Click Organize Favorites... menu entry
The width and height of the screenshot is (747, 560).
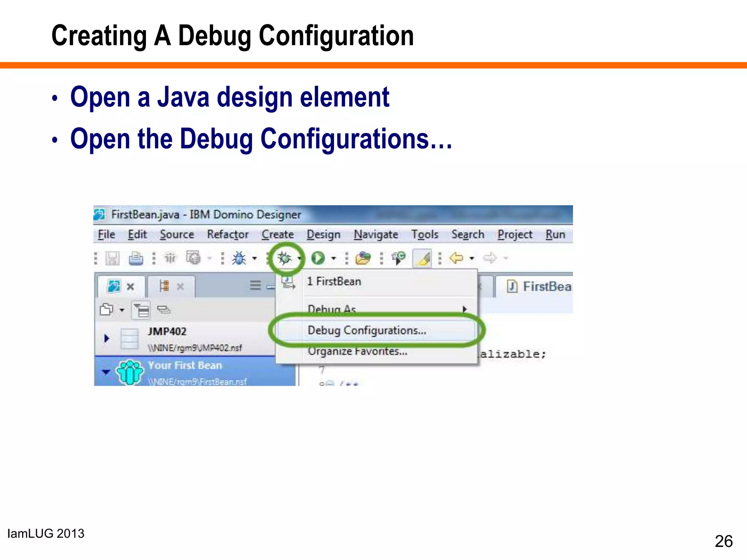coord(357,351)
